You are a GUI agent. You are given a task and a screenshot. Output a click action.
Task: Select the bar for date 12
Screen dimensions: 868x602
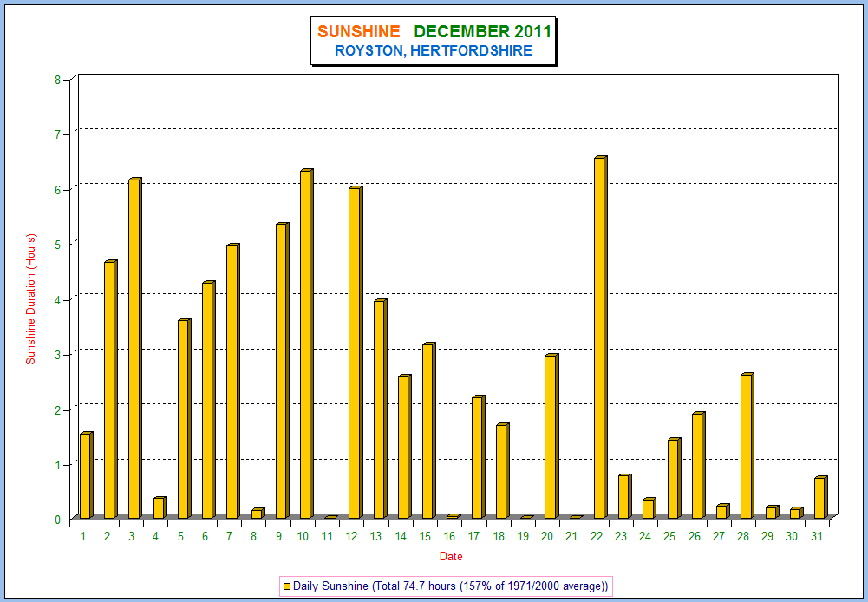pyautogui.click(x=356, y=353)
